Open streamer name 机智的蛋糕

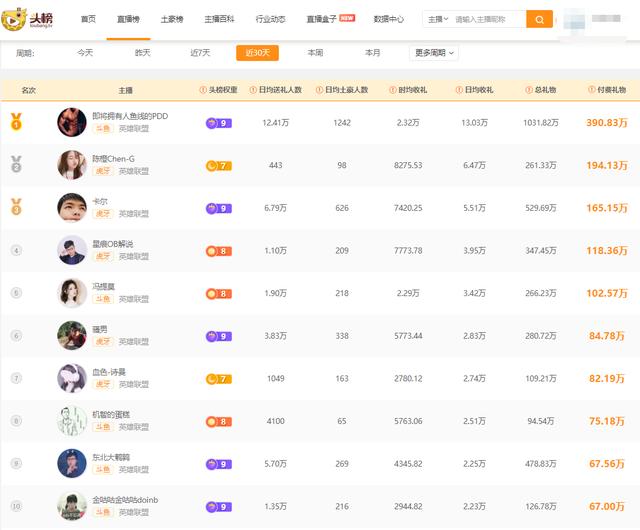(111, 414)
